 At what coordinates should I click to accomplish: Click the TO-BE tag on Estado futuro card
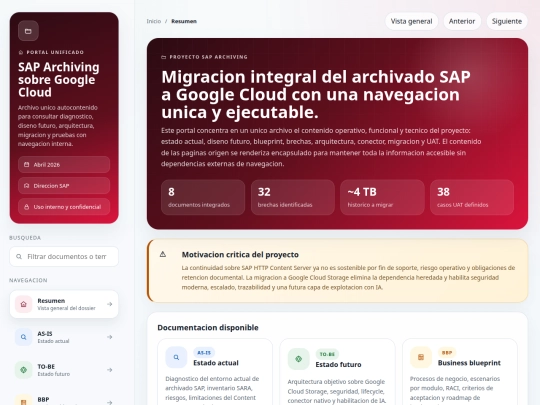tap(327, 354)
